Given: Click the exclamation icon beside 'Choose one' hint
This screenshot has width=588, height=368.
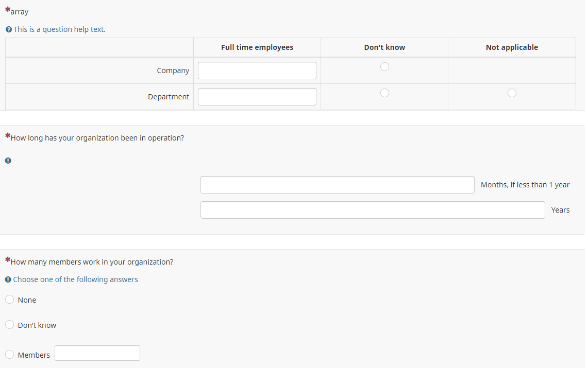Looking at the screenshot, I should (x=8, y=280).
